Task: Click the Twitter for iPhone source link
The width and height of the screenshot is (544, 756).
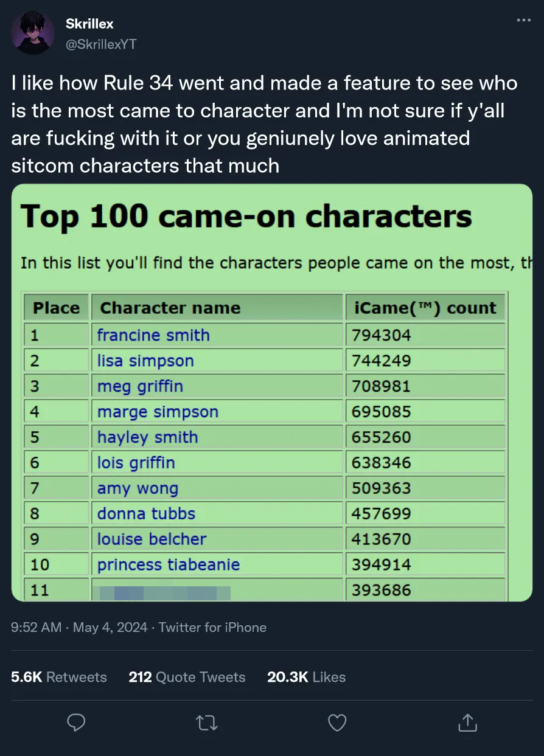Action: [212, 627]
